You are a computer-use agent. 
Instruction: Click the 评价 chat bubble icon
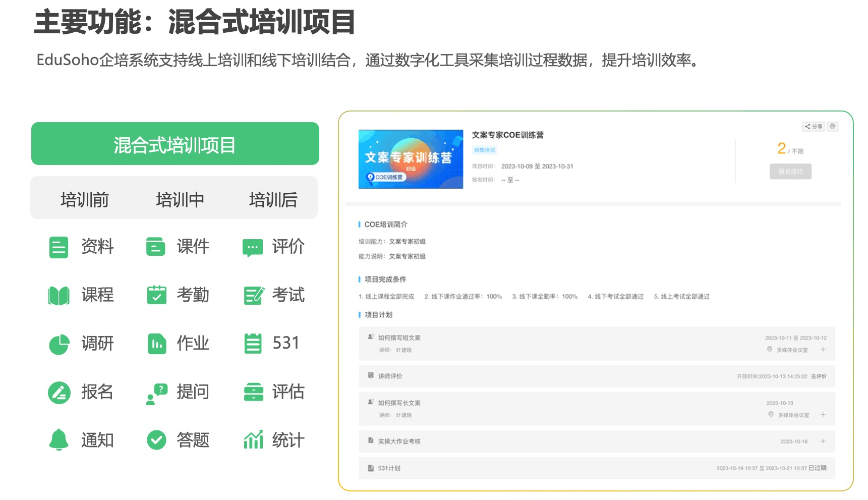tap(252, 248)
